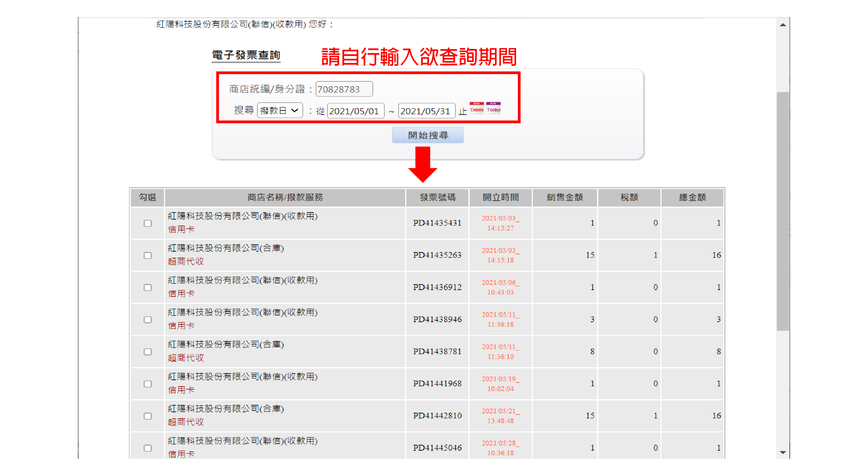
Task: Click the Delete date calendar icon
Action: [476, 108]
